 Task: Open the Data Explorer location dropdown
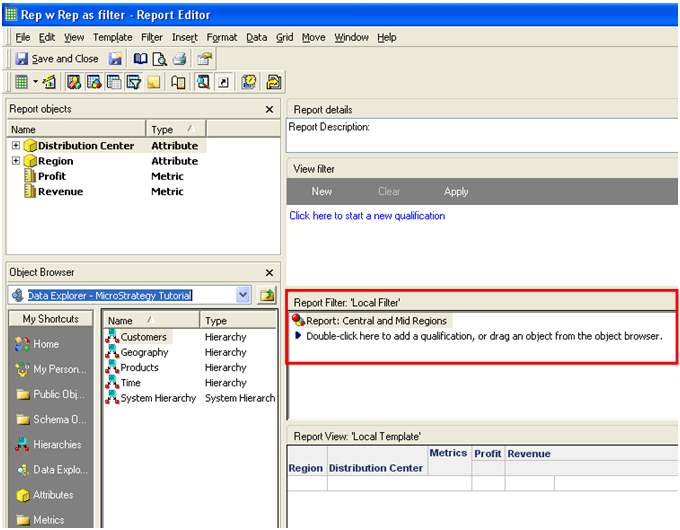click(243, 295)
